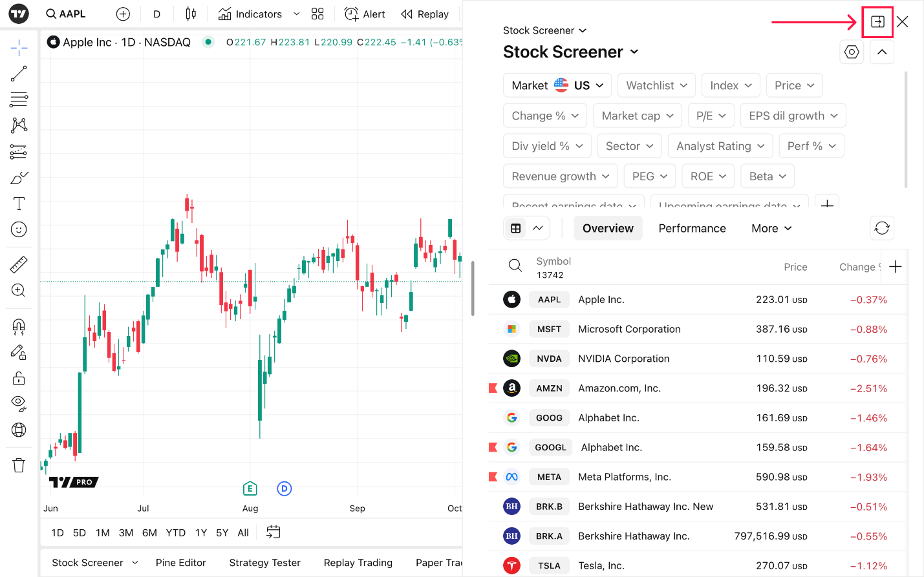This screenshot has height=577, width=924.
Task: Select the Text tool in sidebar
Action: tap(19, 204)
